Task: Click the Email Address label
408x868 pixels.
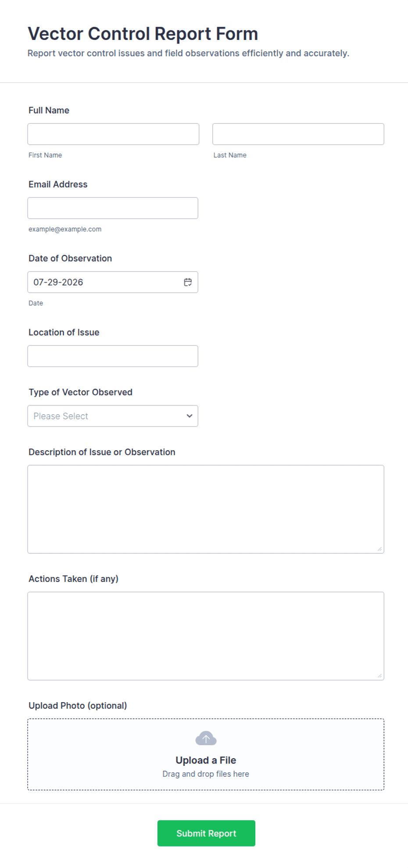Action: pyautogui.click(x=58, y=184)
